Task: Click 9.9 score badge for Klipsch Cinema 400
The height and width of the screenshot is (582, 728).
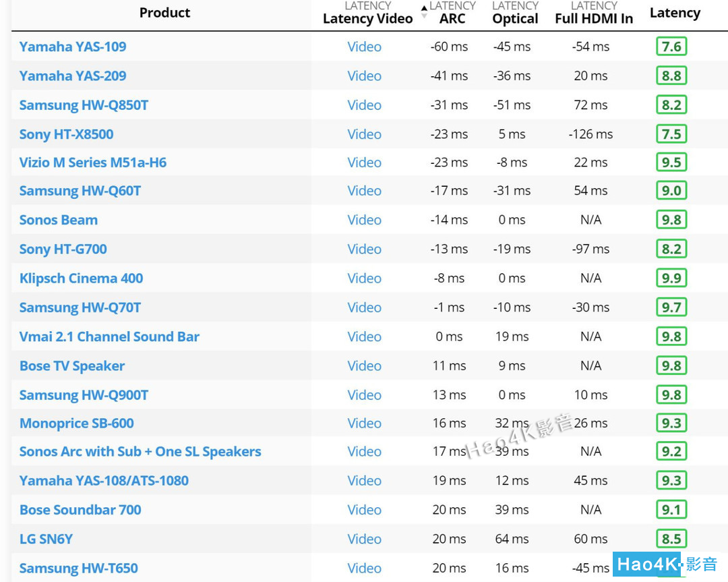Action: pos(671,279)
